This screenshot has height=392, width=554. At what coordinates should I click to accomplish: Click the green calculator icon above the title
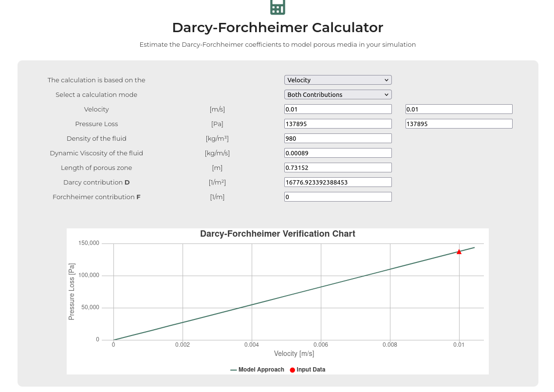pyautogui.click(x=277, y=7)
